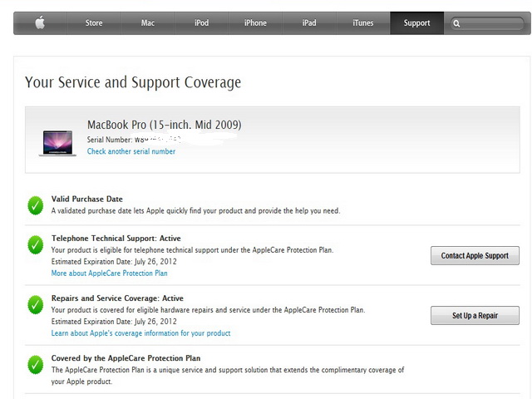Image resolution: width=532 pixels, height=399 pixels.
Task: Click Telephone Technical Support: Active heading
Action: 116,239
